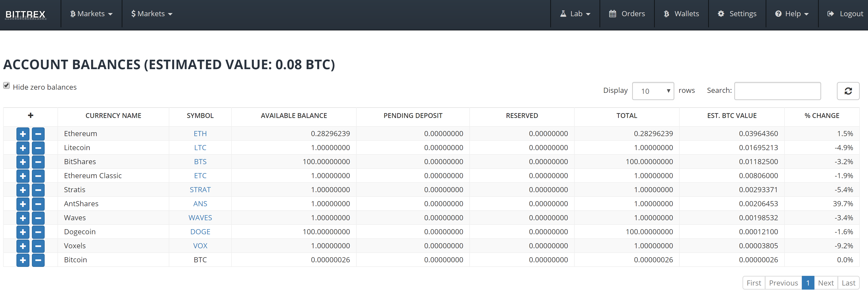This screenshot has height=293, width=868.
Task: Click the deposit plus icon for Voxels
Action: click(x=23, y=246)
